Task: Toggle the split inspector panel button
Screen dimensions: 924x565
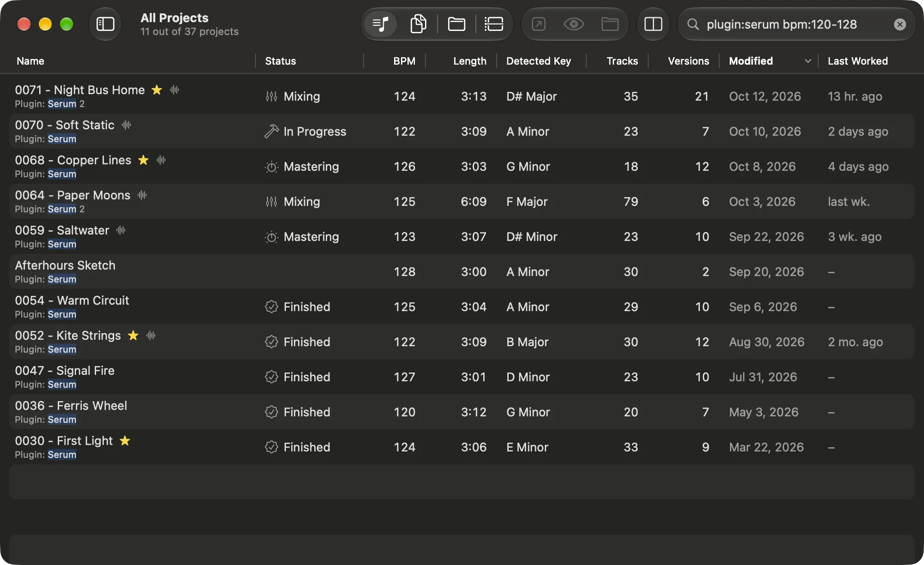Action: tap(653, 24)
